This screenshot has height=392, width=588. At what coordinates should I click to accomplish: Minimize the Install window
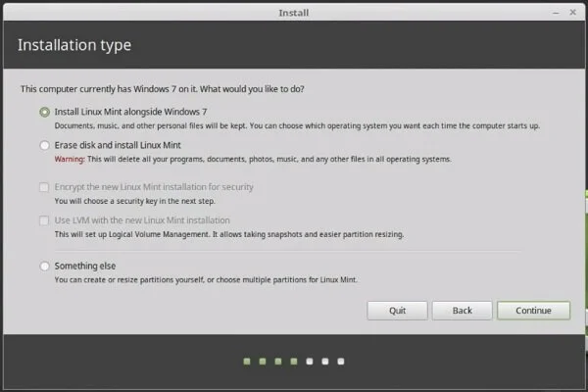click(x=556, y=13)
